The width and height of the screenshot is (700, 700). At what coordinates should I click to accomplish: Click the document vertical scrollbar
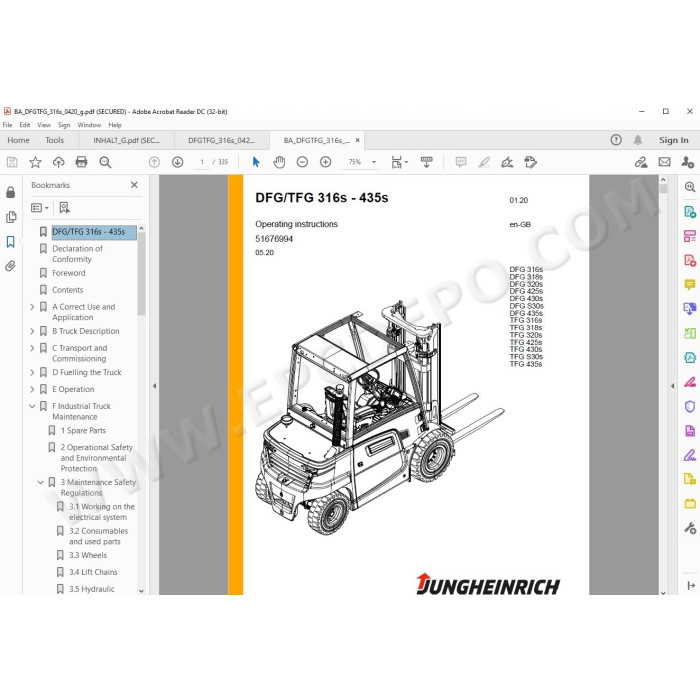tap(663, 189)
